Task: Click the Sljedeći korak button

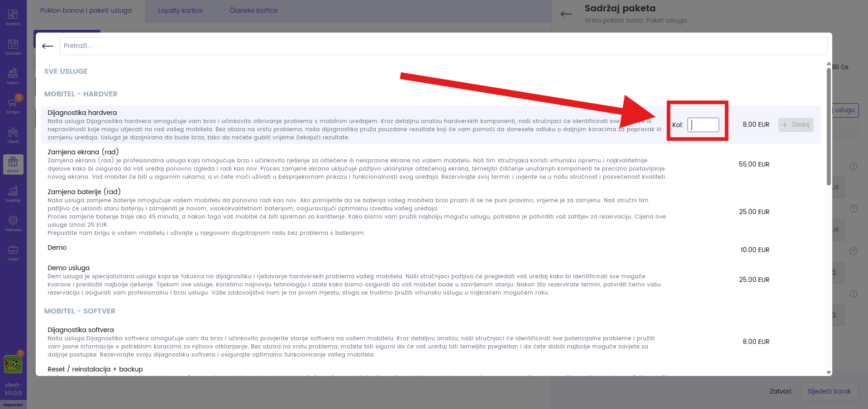Action: click(829, 391)
